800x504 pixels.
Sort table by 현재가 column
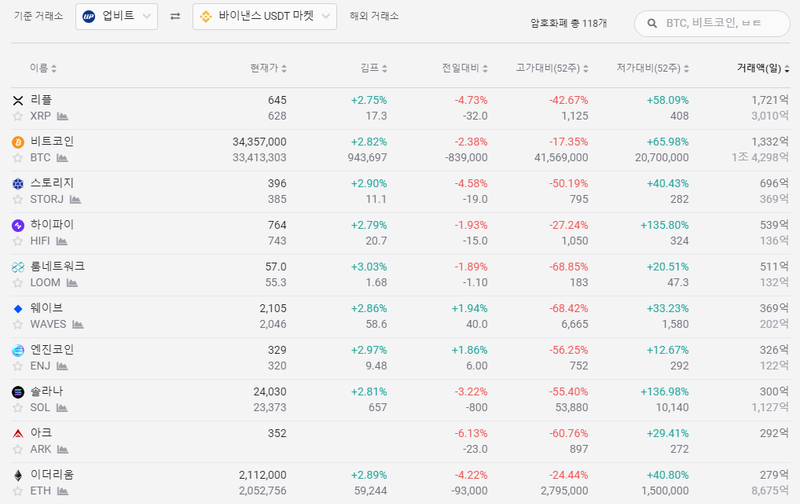pos(268,68)
